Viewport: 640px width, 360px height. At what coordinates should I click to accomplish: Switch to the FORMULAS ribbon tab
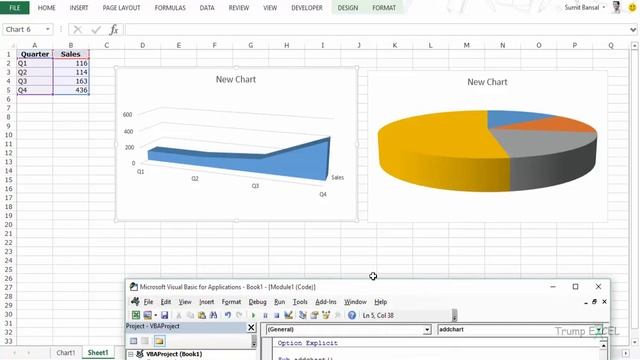[170, 8]
